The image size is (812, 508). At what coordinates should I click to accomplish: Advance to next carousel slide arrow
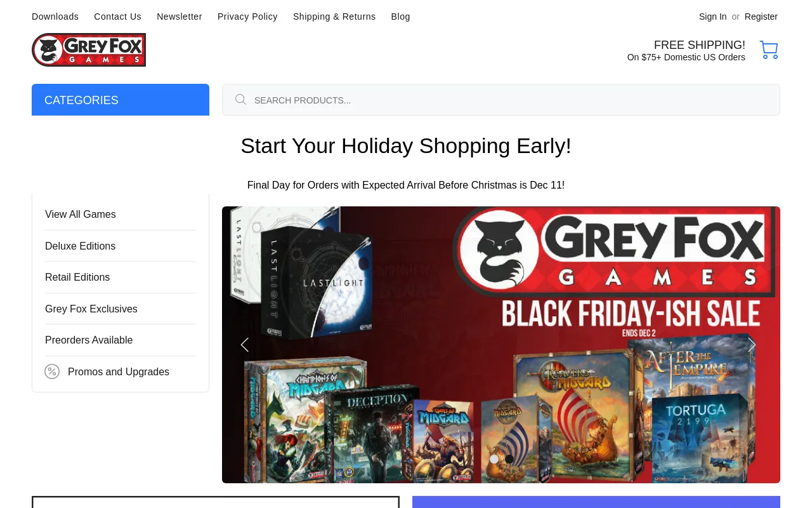[752, 345]
